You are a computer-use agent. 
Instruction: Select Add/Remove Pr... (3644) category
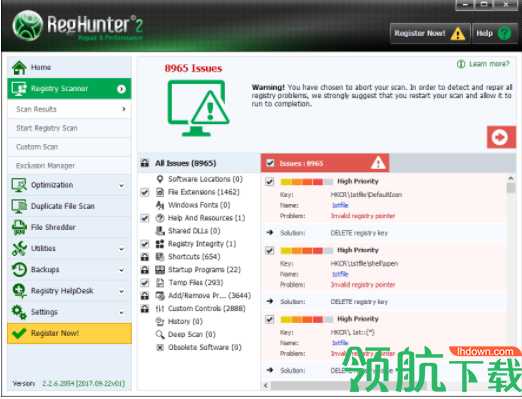tap(209, 296)
